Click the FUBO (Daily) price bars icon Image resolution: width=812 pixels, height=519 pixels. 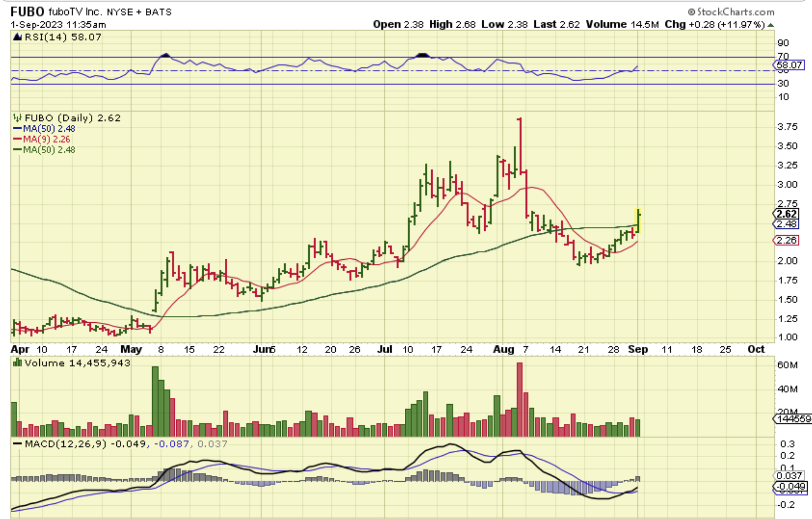pos(17,118)
